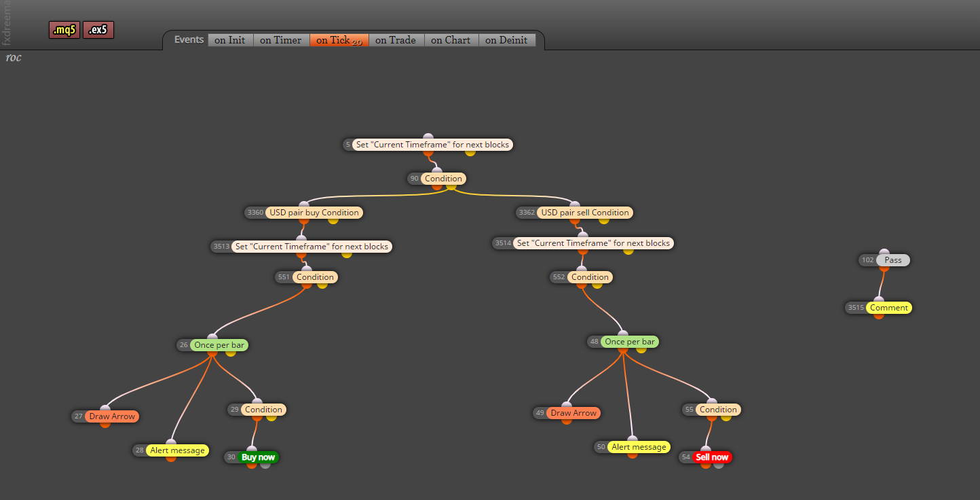980x500 pixels.
Task: Switch to the on Deinit tab
Action: (506, 40)
